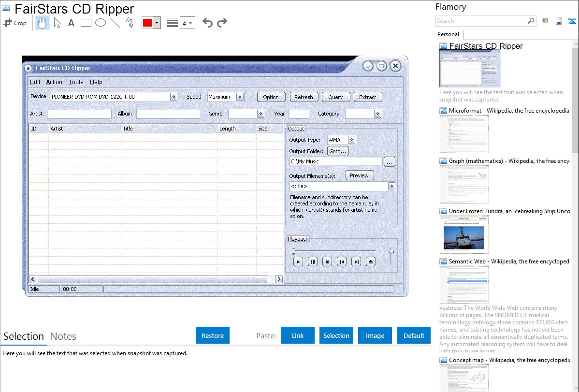579x392 pixels.
Task: Select the straight line tool
Action: tap(115, 23)
